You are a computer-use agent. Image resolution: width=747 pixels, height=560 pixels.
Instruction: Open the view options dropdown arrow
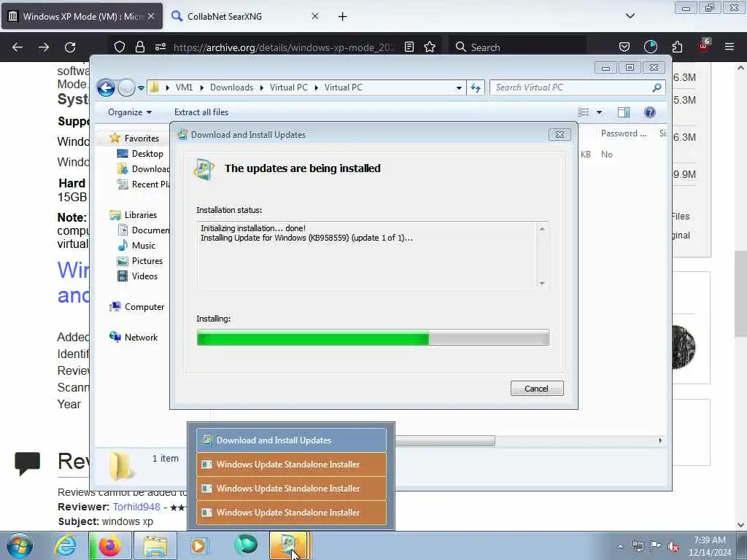(x=600, y=112)
